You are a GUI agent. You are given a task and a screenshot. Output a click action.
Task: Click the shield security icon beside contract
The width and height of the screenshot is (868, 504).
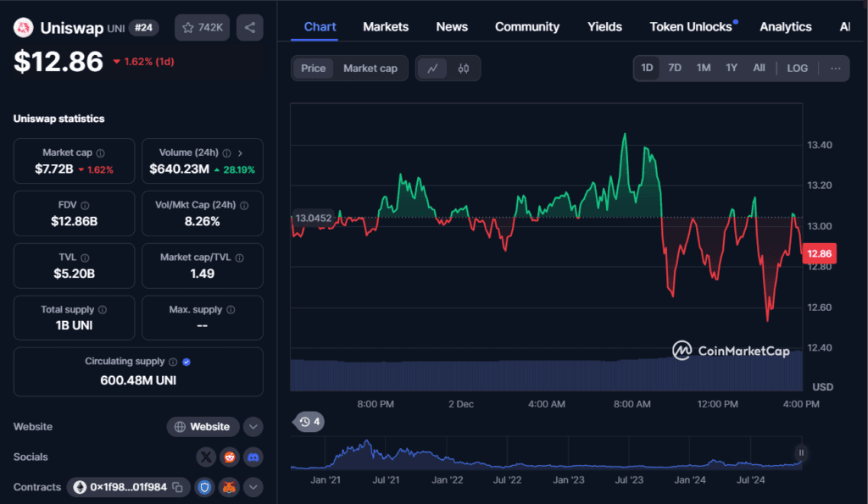pos(204,487)
